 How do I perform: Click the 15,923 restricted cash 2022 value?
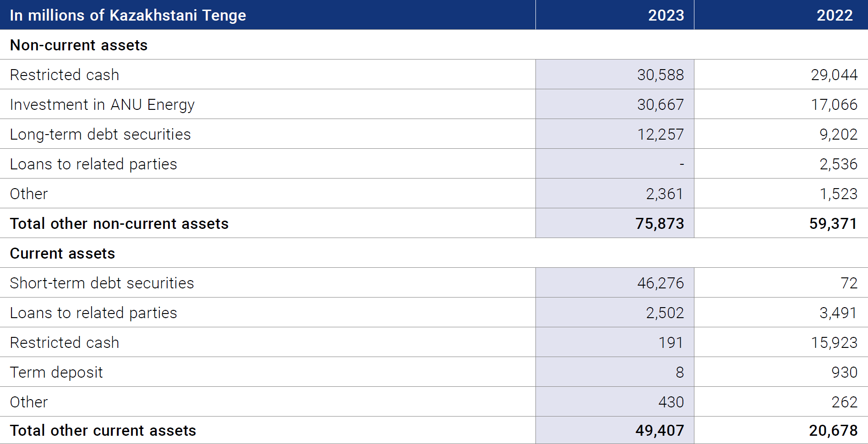(834, 342)
